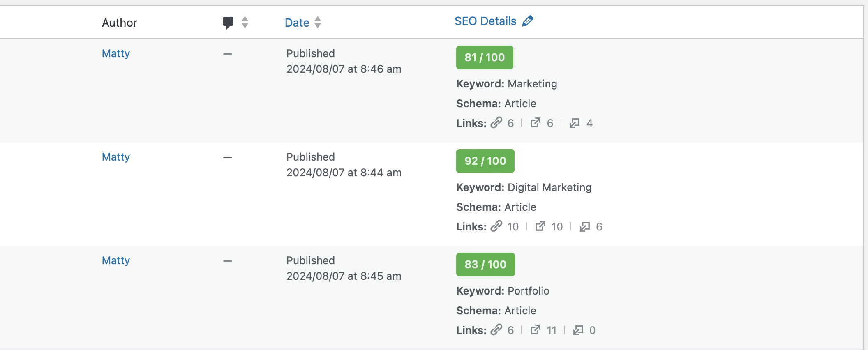Click the Author column header
The image size is (868, 350).
tap(120, 23)
